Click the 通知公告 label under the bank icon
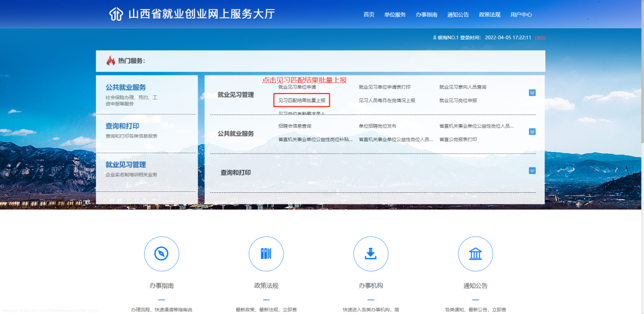 pyautogui.click(x=475, y=286)
